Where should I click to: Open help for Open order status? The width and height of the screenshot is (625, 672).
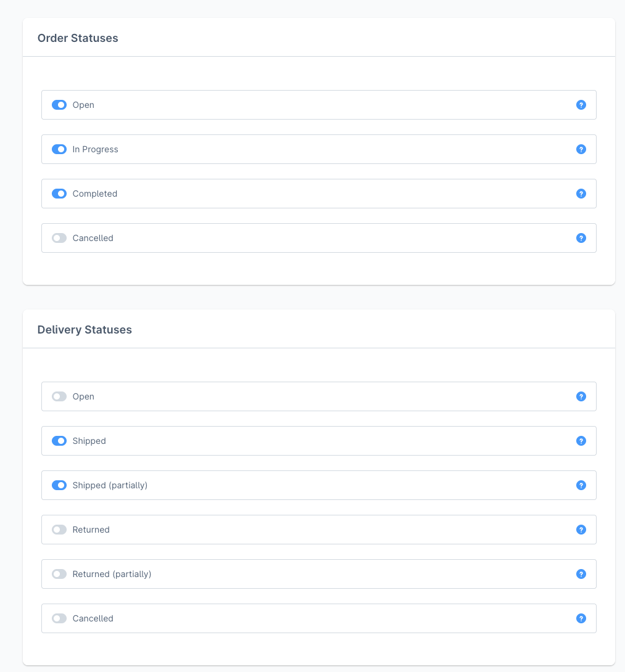[x=581, y=105]
